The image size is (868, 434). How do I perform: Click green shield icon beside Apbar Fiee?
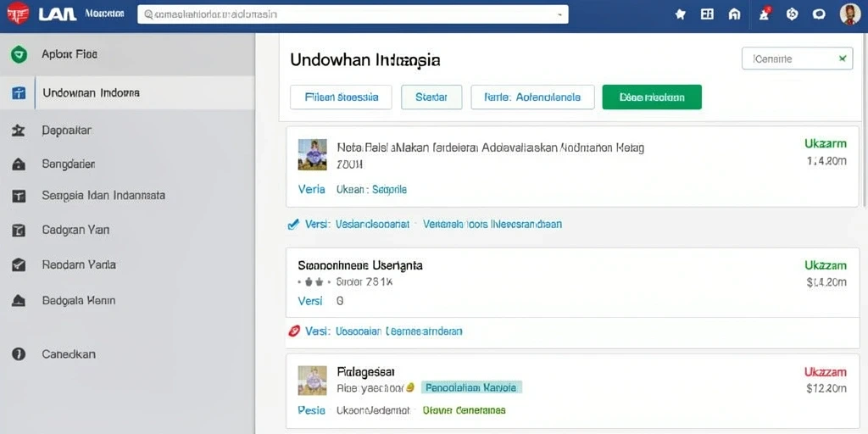(19, 54)
